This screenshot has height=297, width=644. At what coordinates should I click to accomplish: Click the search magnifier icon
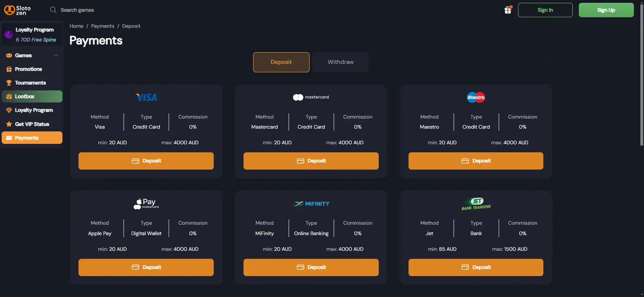[x=53, y=10]
